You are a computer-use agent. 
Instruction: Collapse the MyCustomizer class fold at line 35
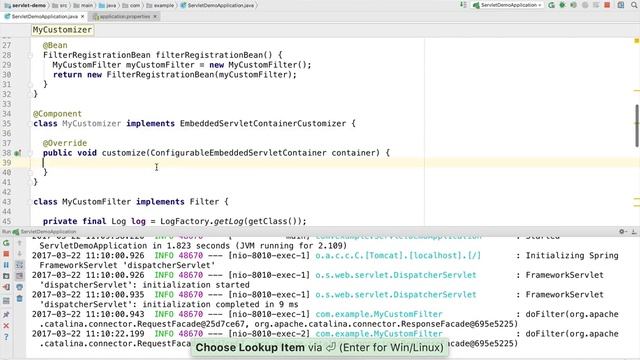(x=30, y=124)
